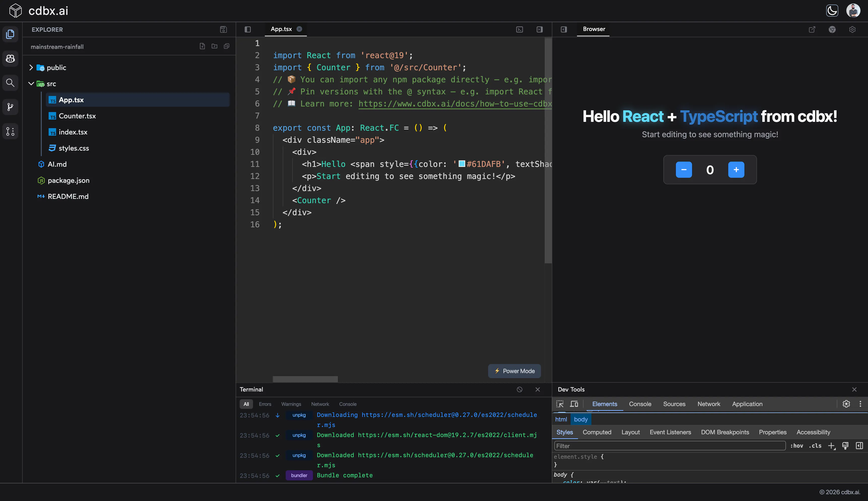Open the source control sidebar icon below the branch icon
The width and height of the screenshot is (868, 501).
pos(10,131)
